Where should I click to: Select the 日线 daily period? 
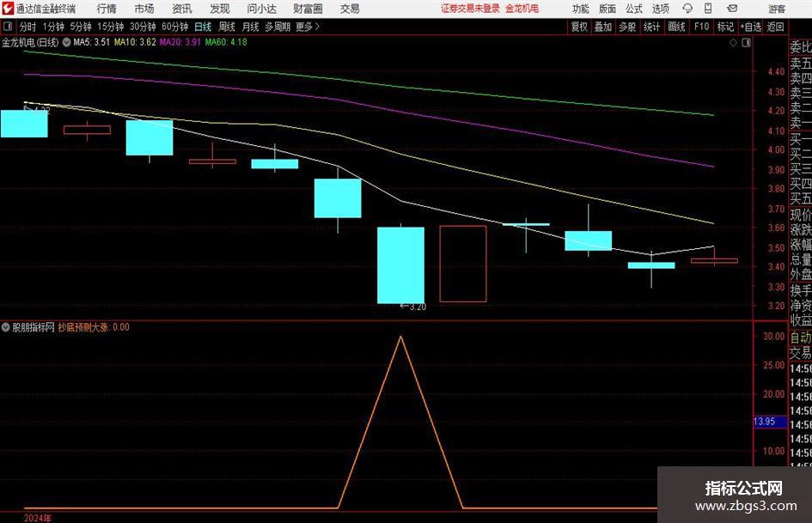pos(203,27)
